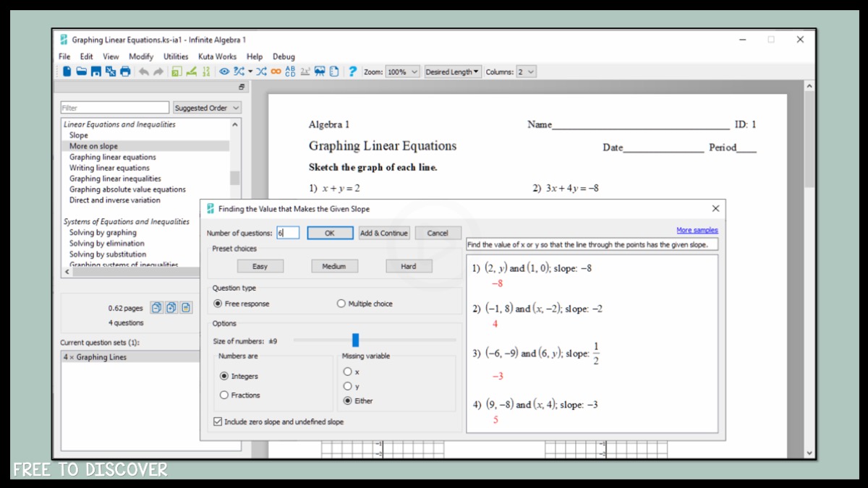Click the green pencil edit toolbar icon
Image resolution: width=868 pixels, height=488 pixels.
click(191, 72)
